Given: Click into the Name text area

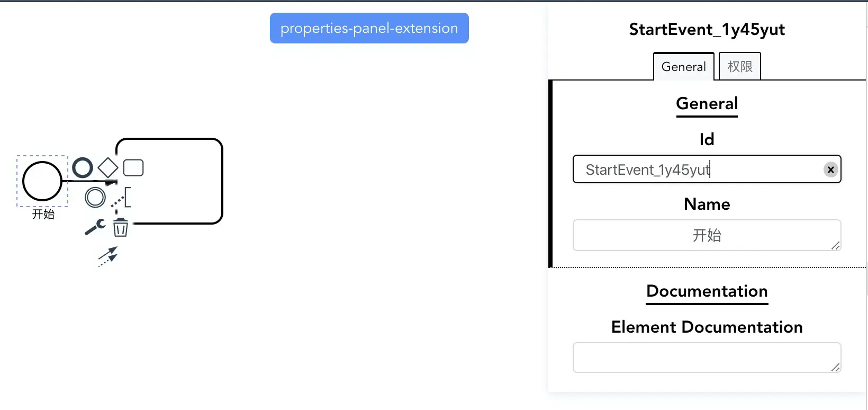Looking at the screenshot, I should pos(707,235).
